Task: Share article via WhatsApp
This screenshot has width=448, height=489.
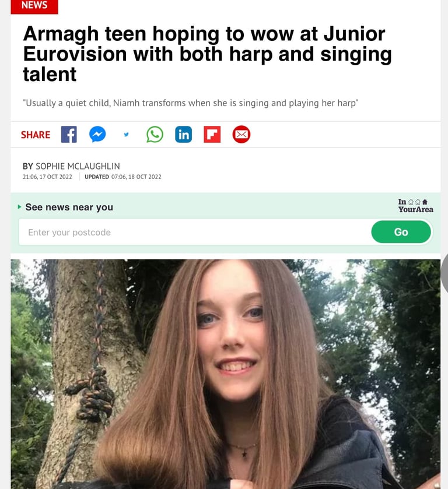Action: 155,135
